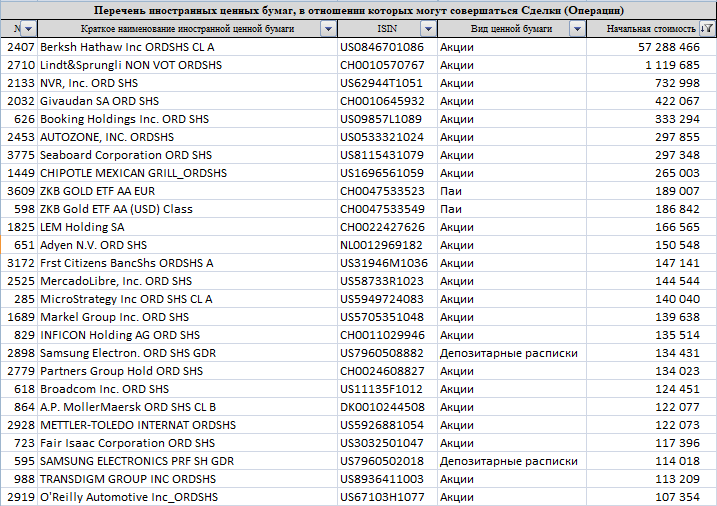Open the Начальная стоимость sort filter button

(707, 29)
